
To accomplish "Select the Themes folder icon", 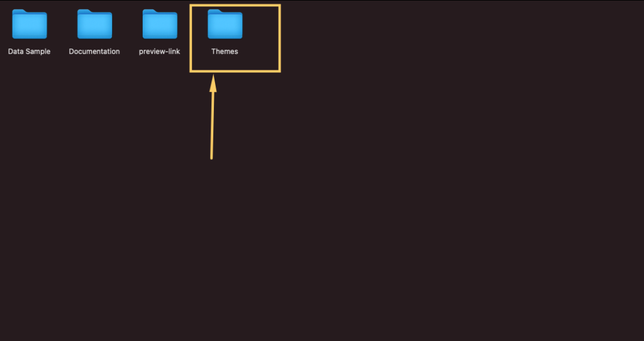I will coord(225,24).
